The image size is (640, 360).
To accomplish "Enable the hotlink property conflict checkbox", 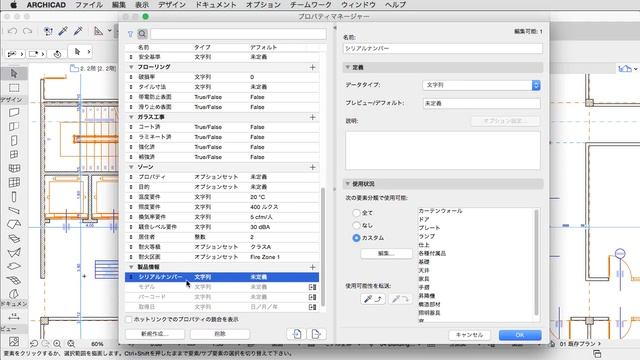I will tap(129, 319).
